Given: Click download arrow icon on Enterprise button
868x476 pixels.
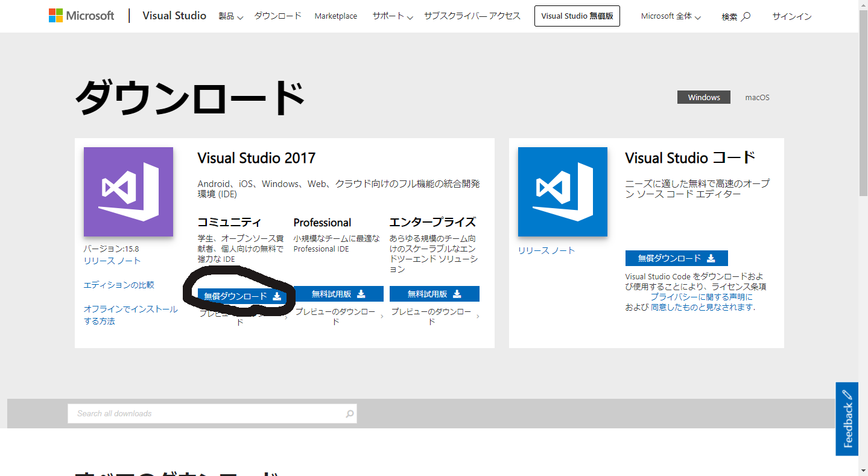Looking at the screenshot, I should (457, 294).
